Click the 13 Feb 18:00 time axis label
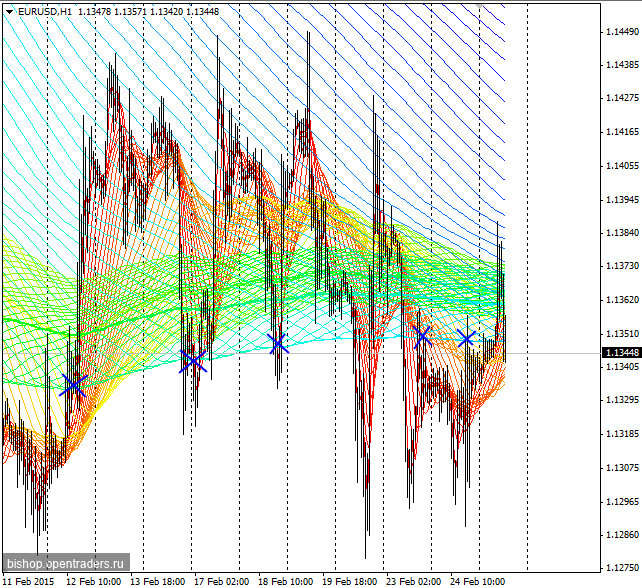 (158, 581)
